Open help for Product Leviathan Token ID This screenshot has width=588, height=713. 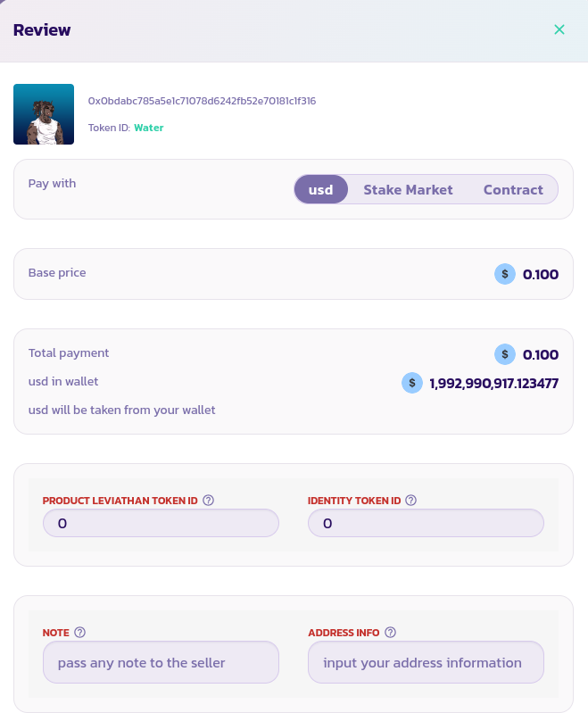coord(209,501)
